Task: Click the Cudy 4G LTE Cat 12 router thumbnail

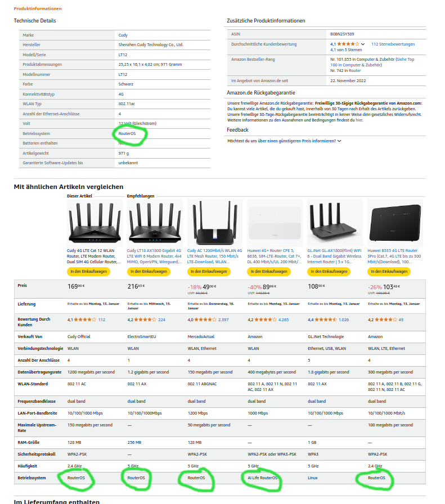Action: (95, 223)
